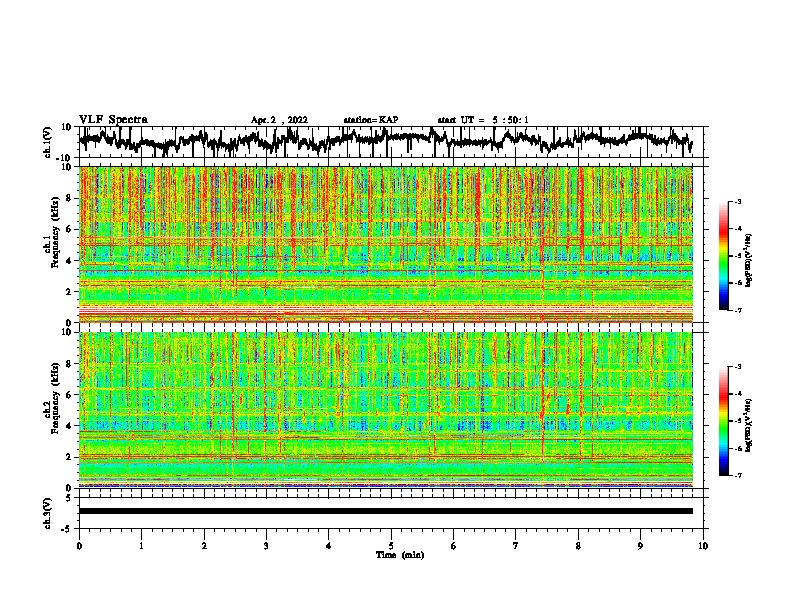This screenshot has height=612, width=792.
Task: Click the "VLF Spectra" plot title
Action: click(x=113, y=120)
